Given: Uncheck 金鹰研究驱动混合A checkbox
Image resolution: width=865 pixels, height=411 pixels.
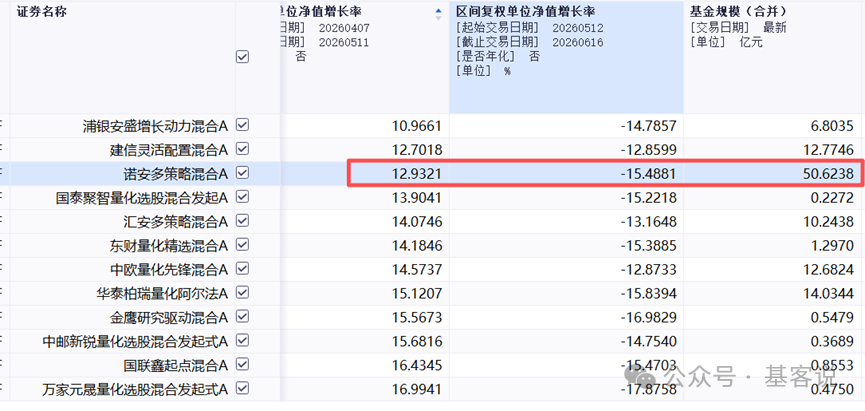Looking at the screenshot, I should point(242,317).
